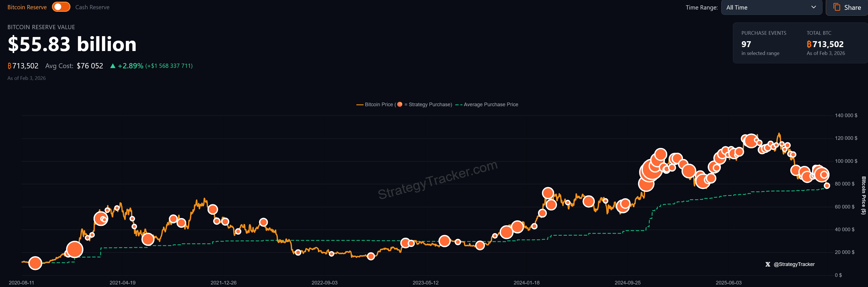The width and height of the screenshot is (868, 287).
Task: Open the Time Range dropdown
Action: pyautogui.click(x=771, y=7)
